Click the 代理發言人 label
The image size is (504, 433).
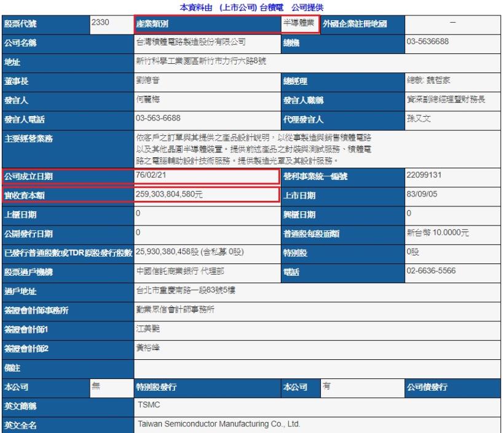click(303, 120)
